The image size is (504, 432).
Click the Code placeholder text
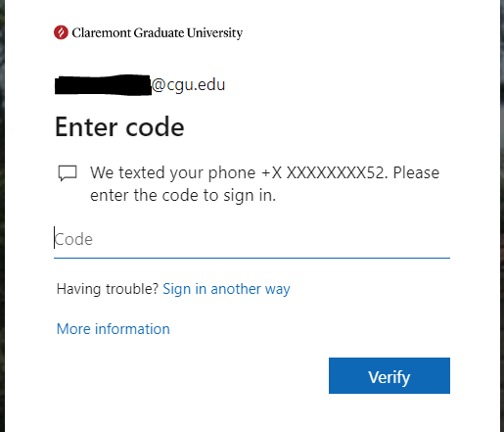tap(73, 239)
